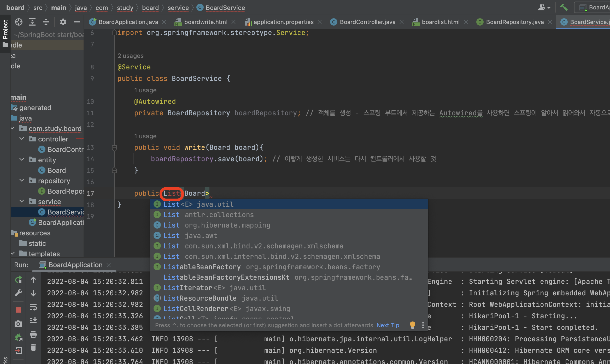Collapse the controller folder
This screenshot has width=610, height=364.
point(22,139)
